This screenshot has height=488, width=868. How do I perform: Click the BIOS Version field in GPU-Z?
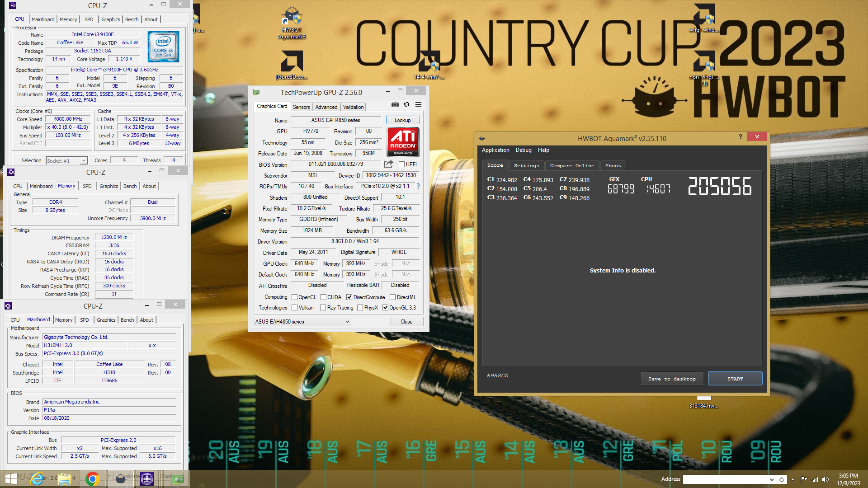click(336, 164)
